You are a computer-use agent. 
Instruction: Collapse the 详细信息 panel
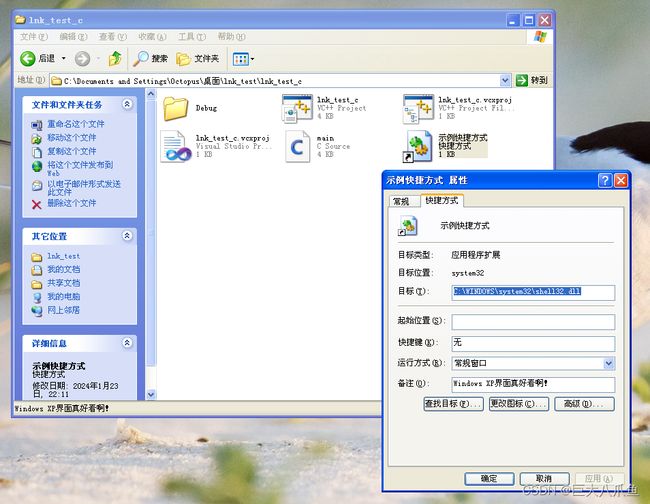click(127, 343)
